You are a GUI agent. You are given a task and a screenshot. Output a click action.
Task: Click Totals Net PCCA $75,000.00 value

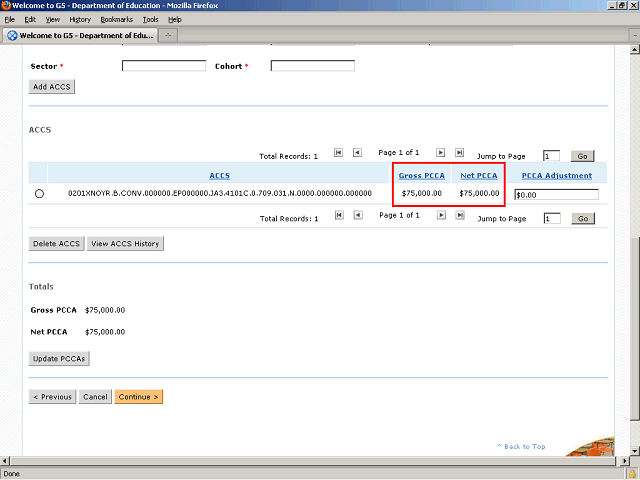(x=105, y=332)
